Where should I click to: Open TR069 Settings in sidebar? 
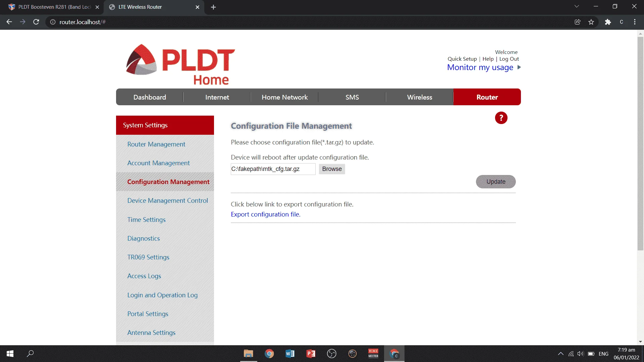(148, 257)
